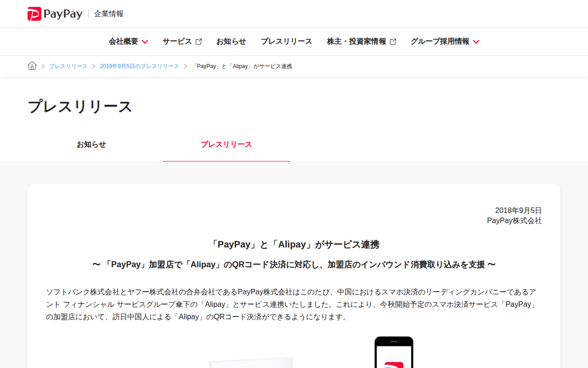Click the article title「PayPay」と「Alipay」がサービス連携
The height and width of the screenshot is (368, 588).
(294, 244)
